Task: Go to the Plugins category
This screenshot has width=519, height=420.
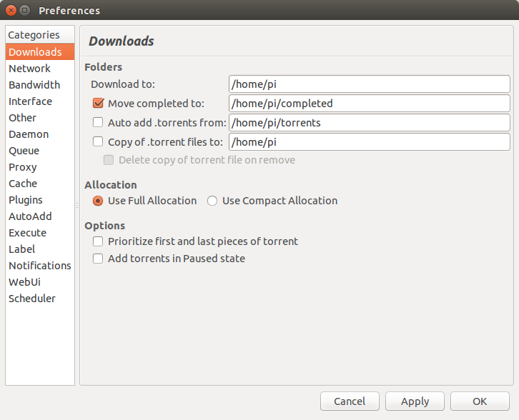Action: (x=40, y=200)
